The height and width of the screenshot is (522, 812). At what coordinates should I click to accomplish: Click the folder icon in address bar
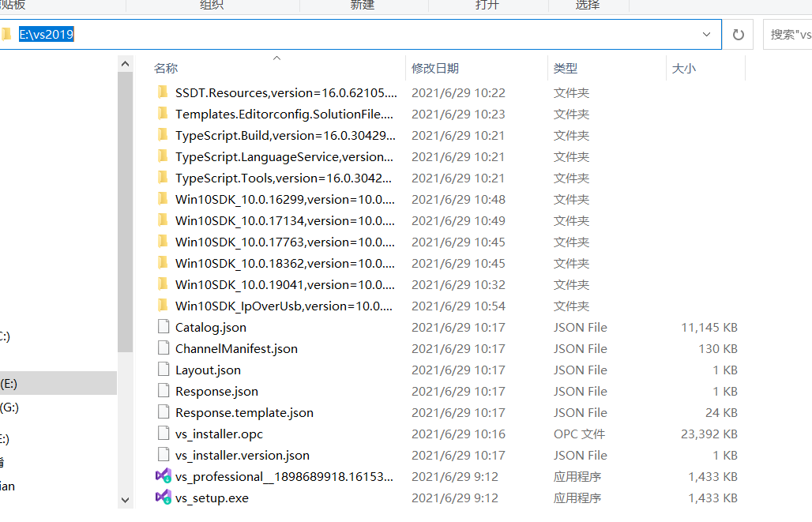pyautogui.click(x=7, y=34)
